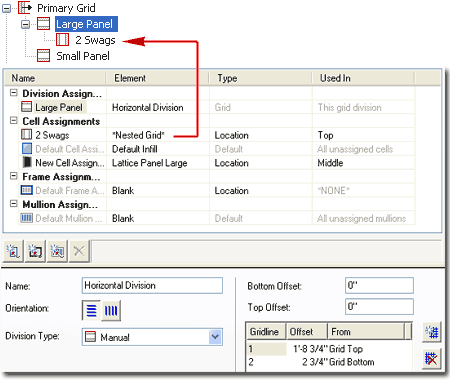Select gridline 1 row
This screenshot has height=381, width=450.
[x=328, y=349]
